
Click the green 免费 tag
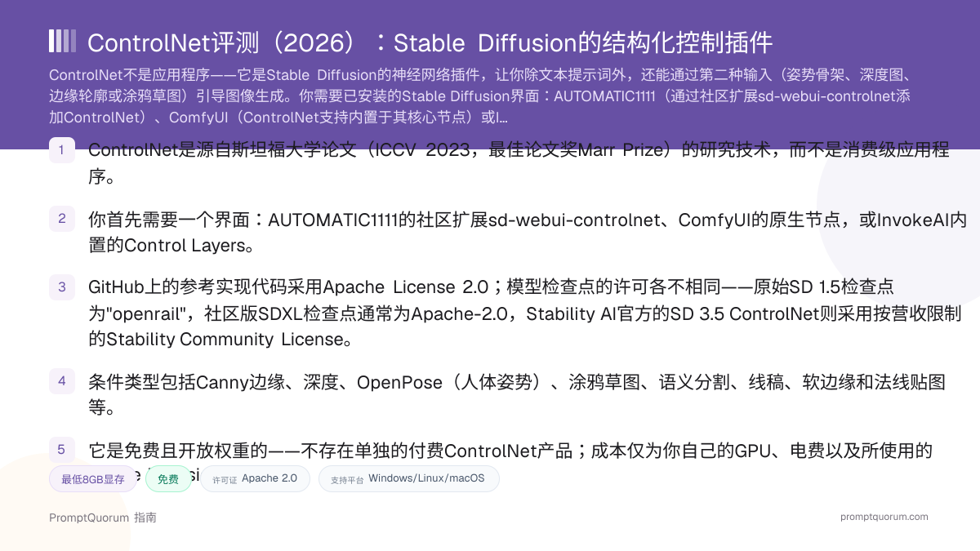point(168,479)
